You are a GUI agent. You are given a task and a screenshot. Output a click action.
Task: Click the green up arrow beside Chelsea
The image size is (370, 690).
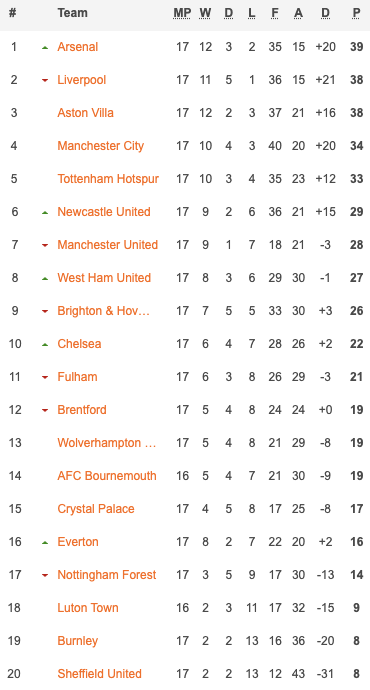(45, 345)
